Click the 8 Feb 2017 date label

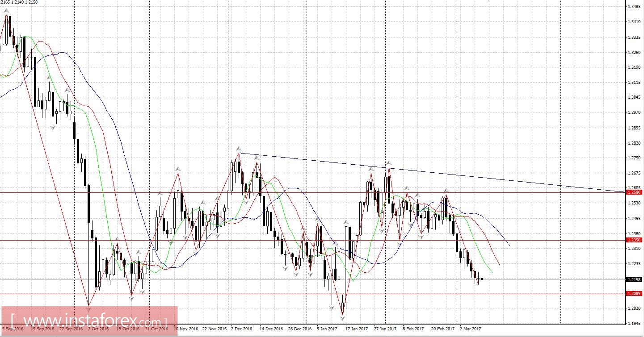point(413,329)
